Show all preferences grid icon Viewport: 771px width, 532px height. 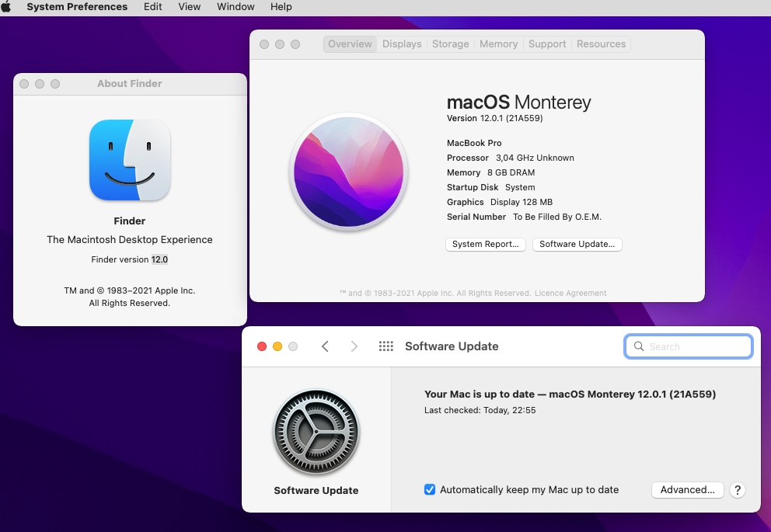pyautogui.click(x=386, y=346)
